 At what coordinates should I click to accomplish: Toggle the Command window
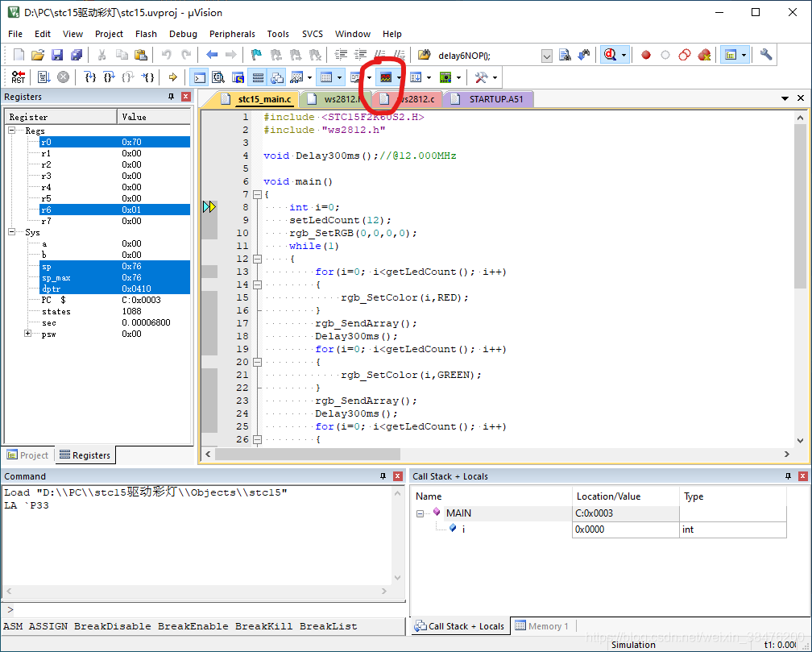tap(200, 77)
